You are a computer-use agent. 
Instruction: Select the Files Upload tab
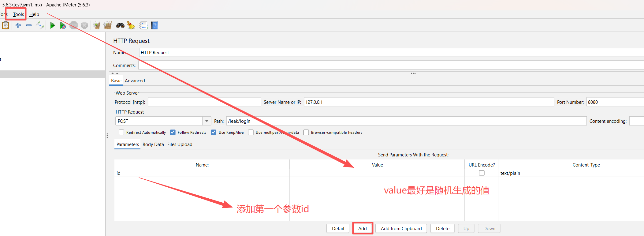[180, 144]
